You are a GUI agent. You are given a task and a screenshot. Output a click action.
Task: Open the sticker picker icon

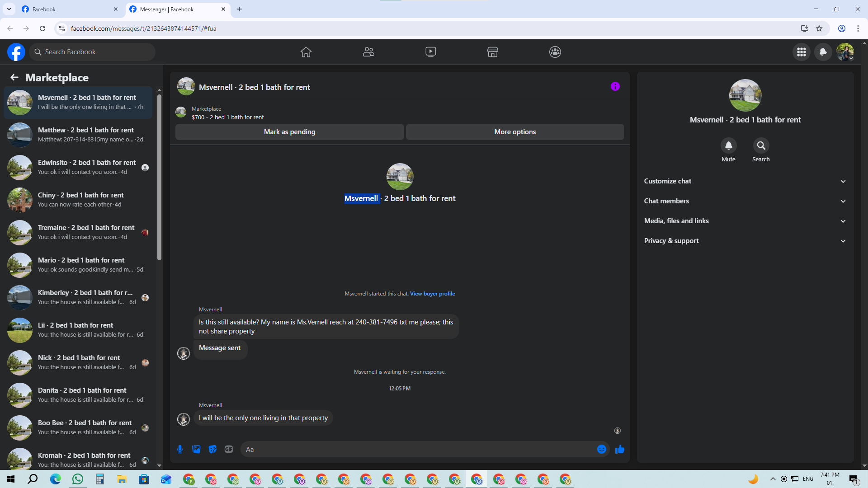click(x=212, y=449)
